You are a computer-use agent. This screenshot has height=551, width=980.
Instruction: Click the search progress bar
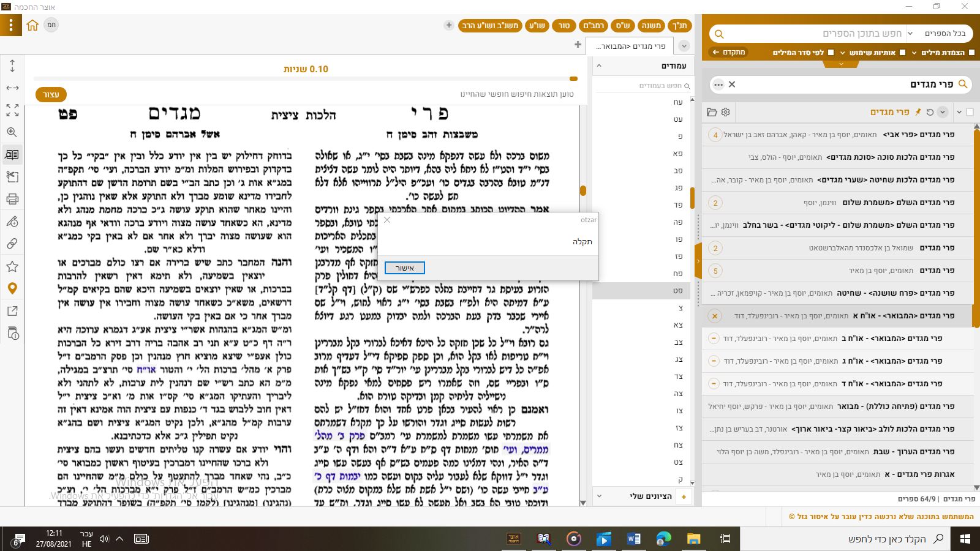[x=306, y=78]
